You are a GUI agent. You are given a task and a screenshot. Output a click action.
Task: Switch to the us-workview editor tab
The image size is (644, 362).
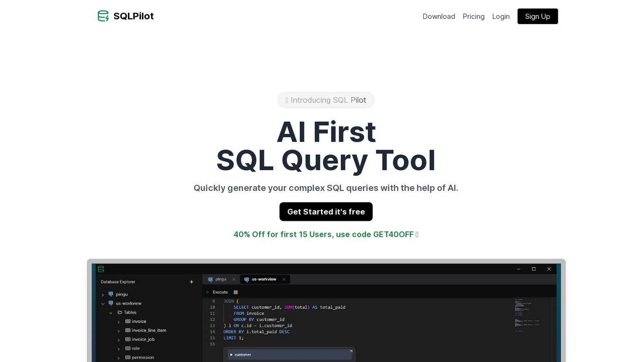[x=265, y=280]
